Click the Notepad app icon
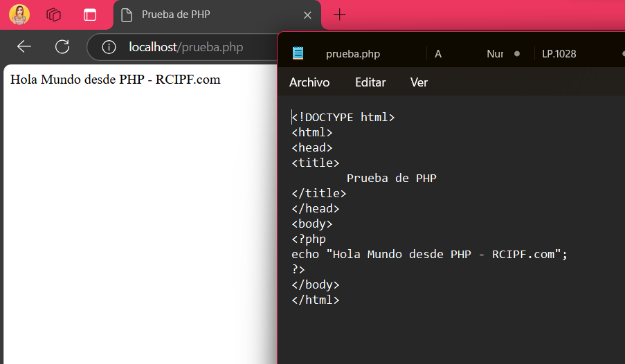 click(x=298, y=54)
